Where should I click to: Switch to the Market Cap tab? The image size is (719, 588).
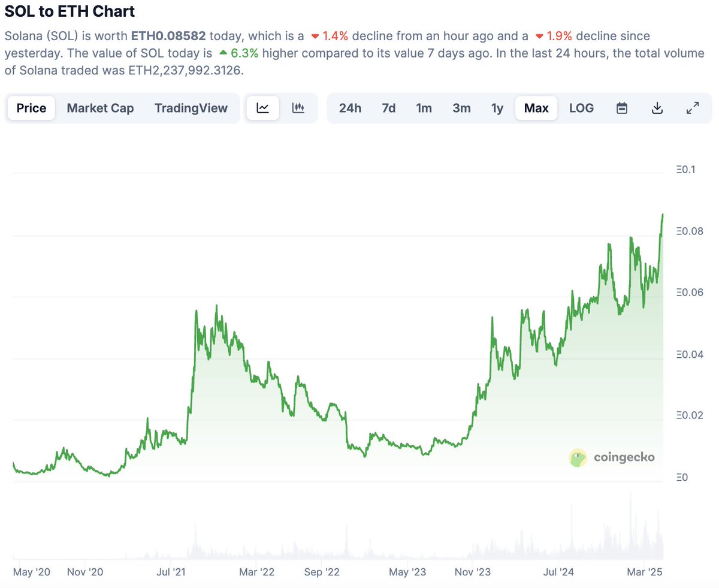100,108
